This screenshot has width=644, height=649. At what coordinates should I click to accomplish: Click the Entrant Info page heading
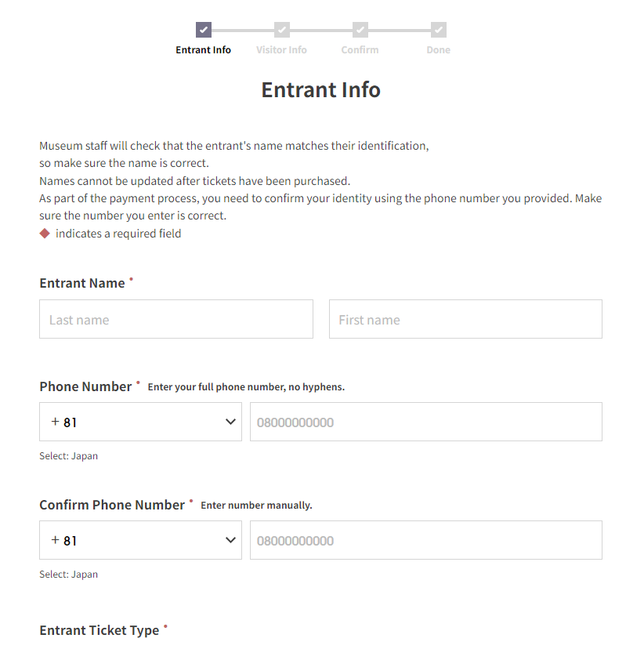pos(321,90)
